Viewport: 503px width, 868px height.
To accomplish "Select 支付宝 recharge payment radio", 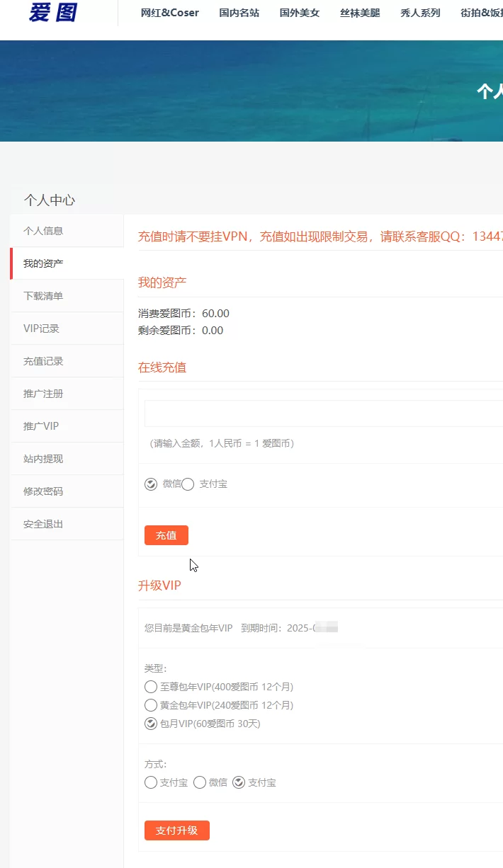I will click(188, 484).
